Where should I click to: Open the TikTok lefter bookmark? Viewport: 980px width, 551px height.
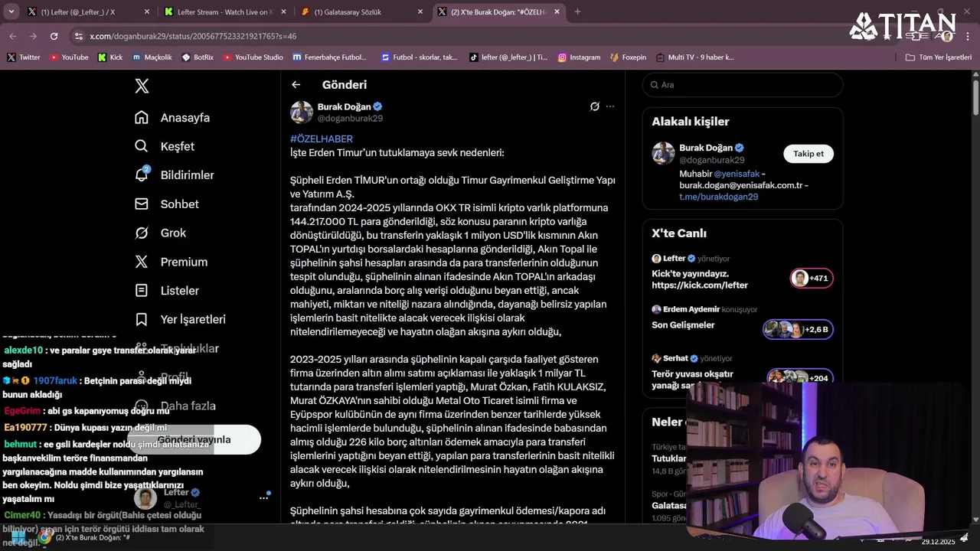(x=508, y=57)
